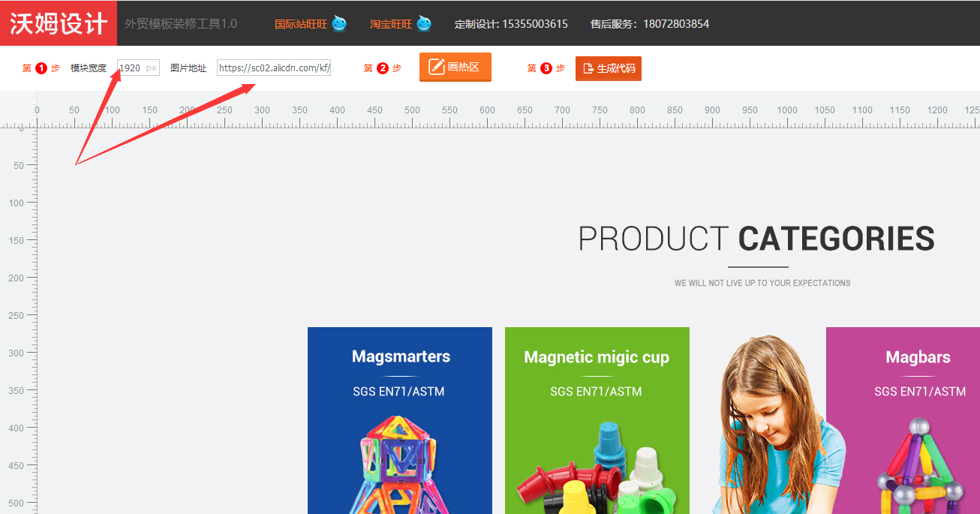Click the 国际站旺旺 blue Wangwang icon
Screen dimensions: 980x514
[339, 23]
